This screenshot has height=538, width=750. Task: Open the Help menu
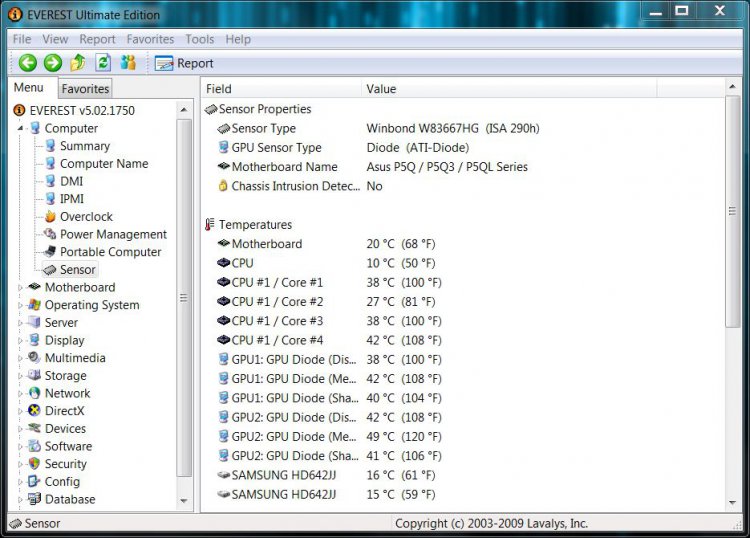(x=238, y=39)
